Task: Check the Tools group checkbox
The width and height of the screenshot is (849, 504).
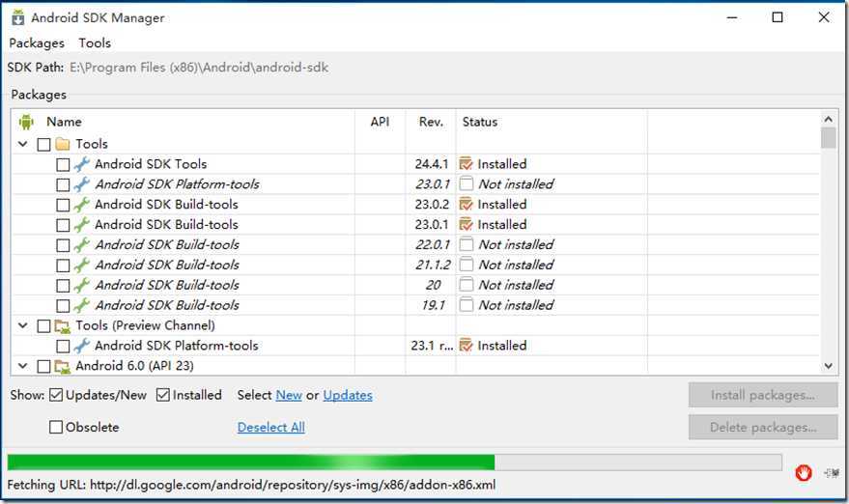Action: point(43,145)
